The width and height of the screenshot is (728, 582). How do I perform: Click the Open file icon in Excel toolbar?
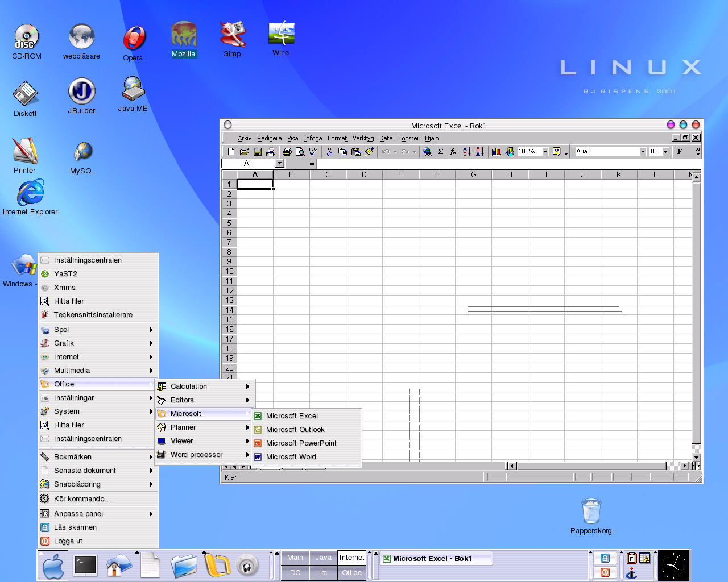point(244,152)
